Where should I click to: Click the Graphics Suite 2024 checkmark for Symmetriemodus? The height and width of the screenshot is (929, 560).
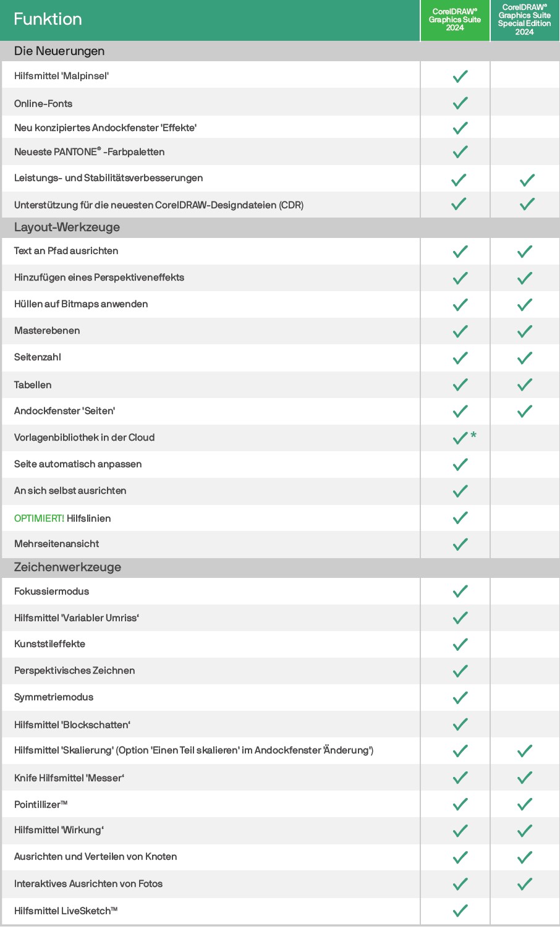(460, 698)
